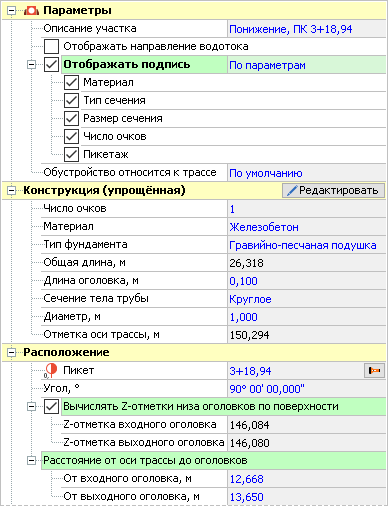Select the От выходного оголовка, м label
388x506 pixels.
(x=132, y=496)
